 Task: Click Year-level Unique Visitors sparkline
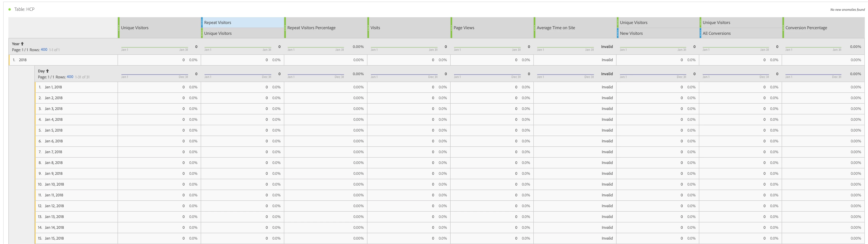point(154,48)
